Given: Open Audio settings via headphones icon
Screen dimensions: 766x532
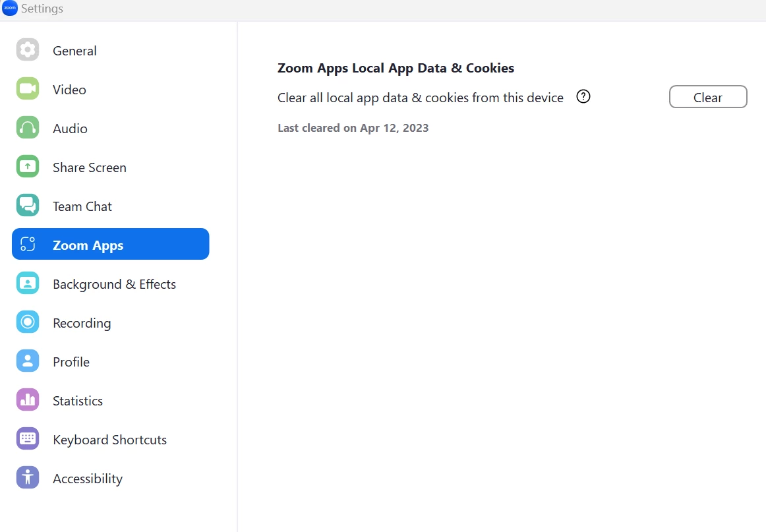Looking at the screenshot, I should [28, 128].
